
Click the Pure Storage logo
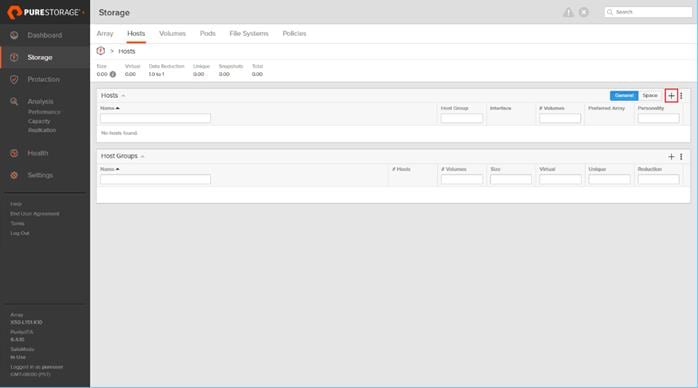[44, 12]
